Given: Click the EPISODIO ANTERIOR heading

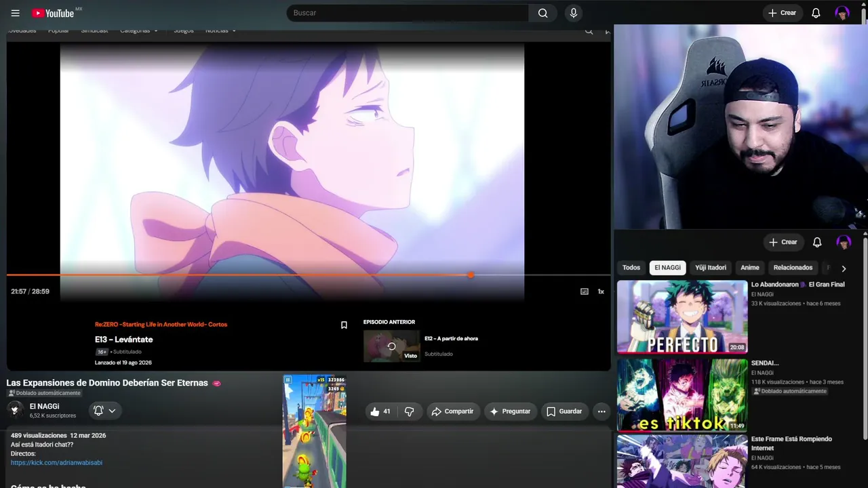Looking at the screenshot, I should (x=389, y=322).
